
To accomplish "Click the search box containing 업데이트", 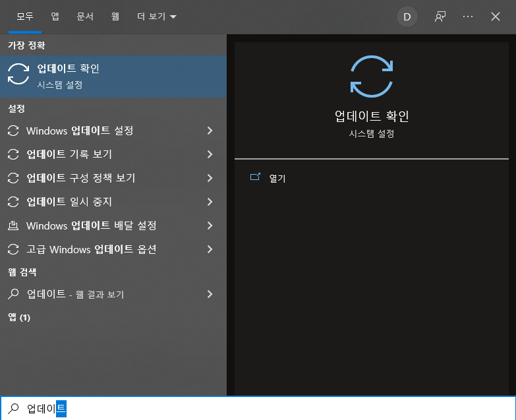I will [x=258, y=408].
